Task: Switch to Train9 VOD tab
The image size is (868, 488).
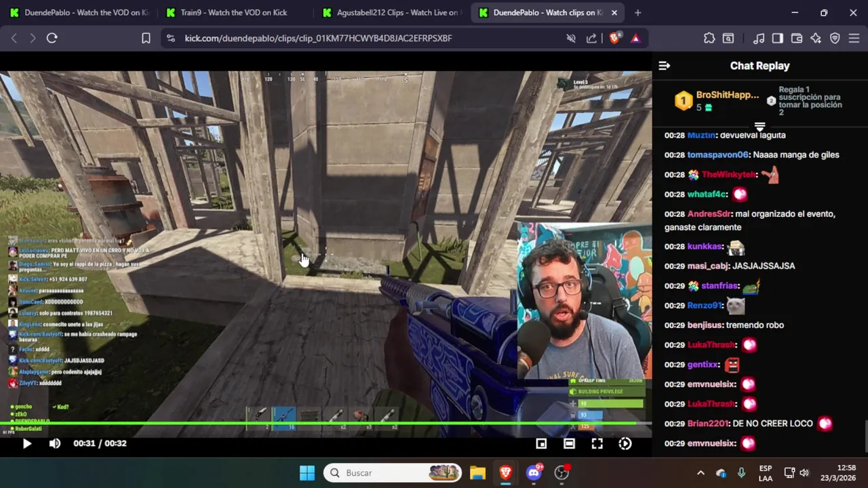Action: 233,12
